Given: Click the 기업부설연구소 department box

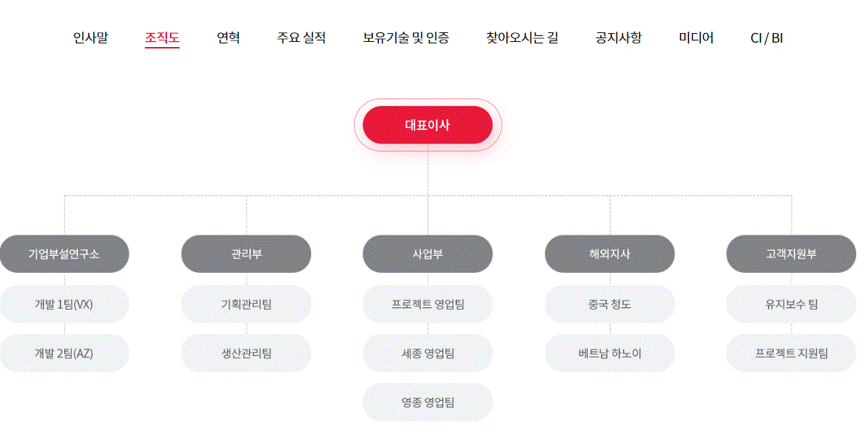Looking at the screenshot, I should pyautogui.click(x=64, y=254).
